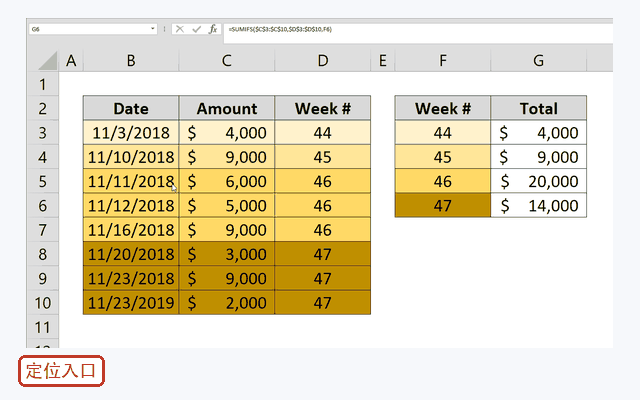Click the Week # header in column F
This screenshot has height=400, width=640.
[442, 109]
